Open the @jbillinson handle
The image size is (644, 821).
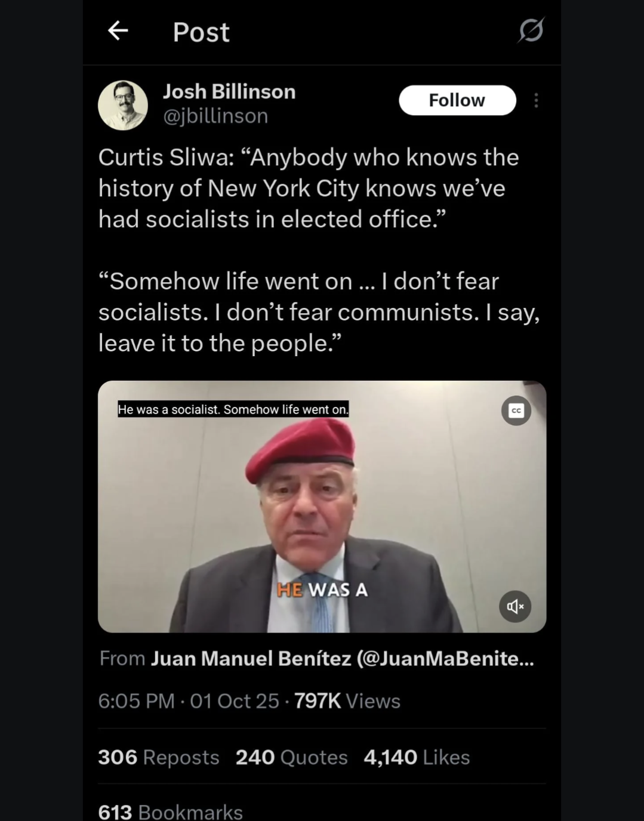[x=215, y=116]
